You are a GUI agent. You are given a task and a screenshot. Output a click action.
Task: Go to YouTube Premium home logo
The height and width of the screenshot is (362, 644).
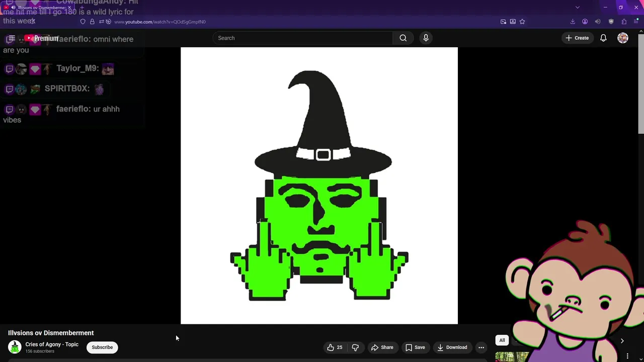point(41,38)
